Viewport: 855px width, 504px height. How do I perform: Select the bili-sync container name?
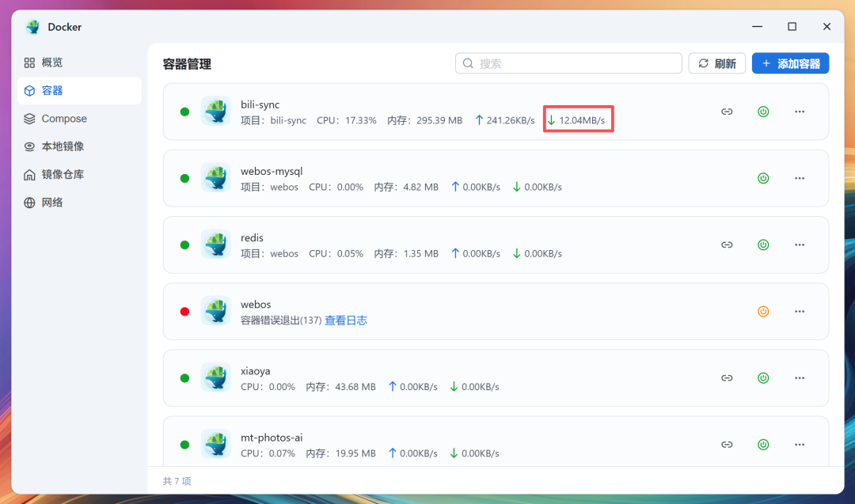pos(260,104)
